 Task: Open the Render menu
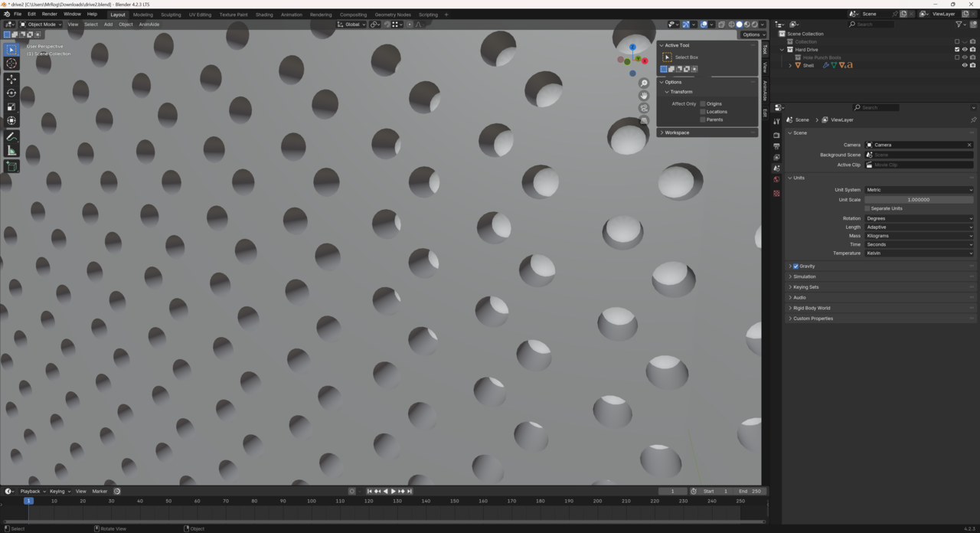pyautogui.click(x=49, y=14)
